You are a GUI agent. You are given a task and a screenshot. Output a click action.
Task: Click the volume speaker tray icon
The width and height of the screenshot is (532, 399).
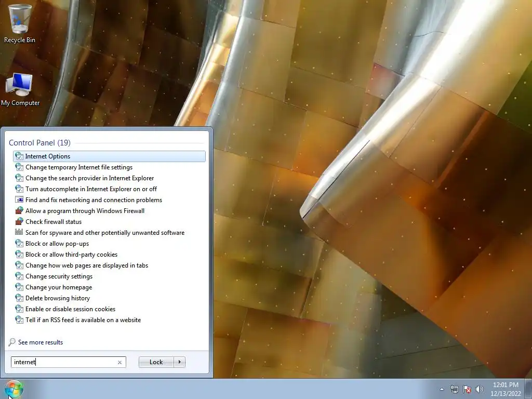tap(480, 389)
